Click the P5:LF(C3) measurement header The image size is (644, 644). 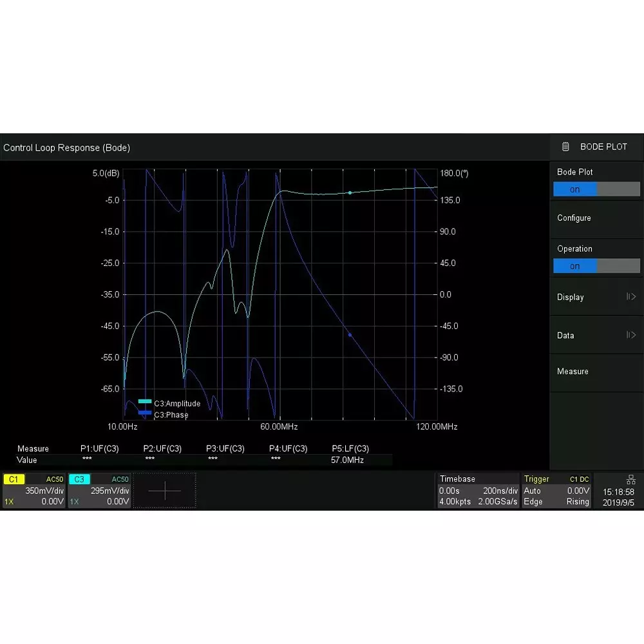pos(350,448)
